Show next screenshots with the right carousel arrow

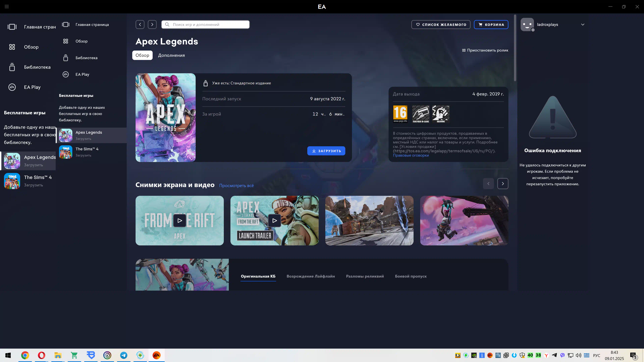503,184
